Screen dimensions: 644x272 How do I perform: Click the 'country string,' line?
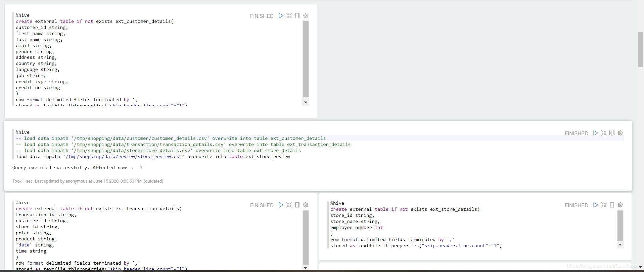[x=36, y=64]
